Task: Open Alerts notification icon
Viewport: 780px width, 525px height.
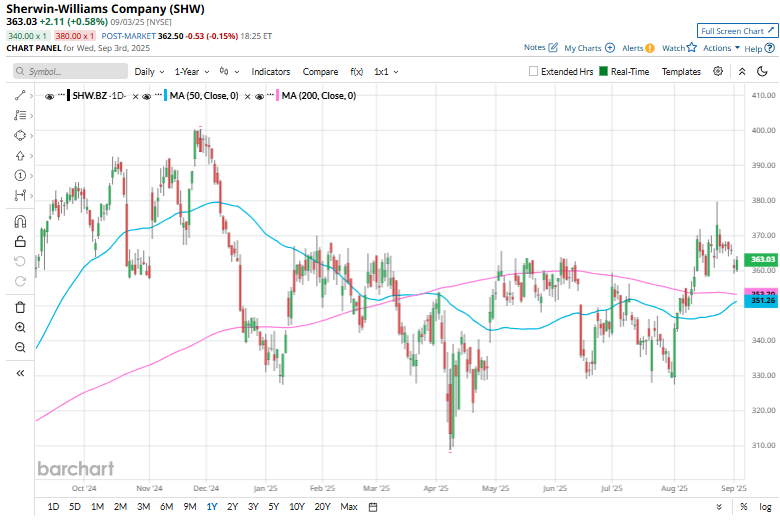Action: [650, 48]
